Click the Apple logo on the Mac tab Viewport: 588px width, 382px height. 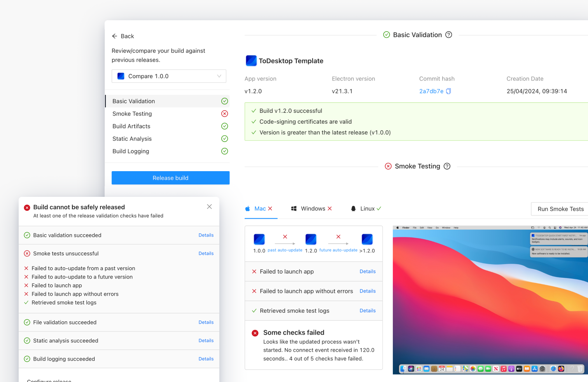point(247,209)
